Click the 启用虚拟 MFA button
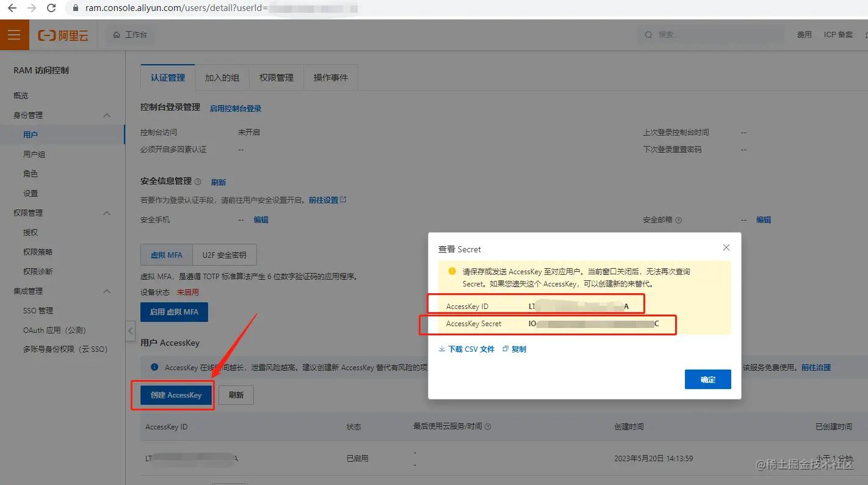 [174, 312]
